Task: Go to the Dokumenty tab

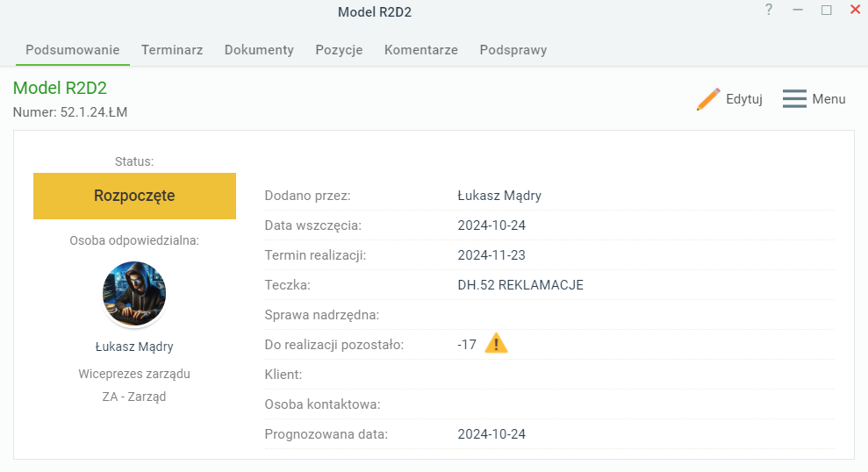Action: click(x=259, y=50)
